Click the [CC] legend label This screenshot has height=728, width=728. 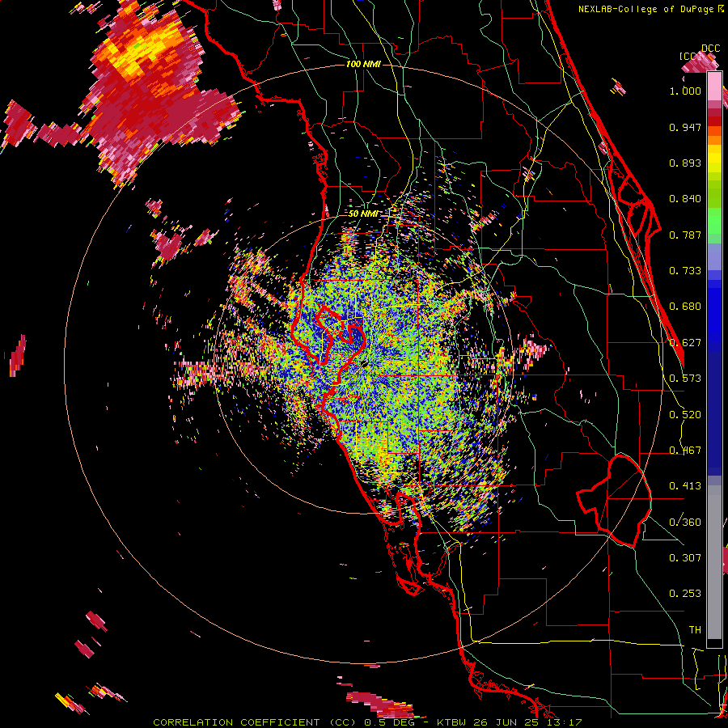[690, 56]
